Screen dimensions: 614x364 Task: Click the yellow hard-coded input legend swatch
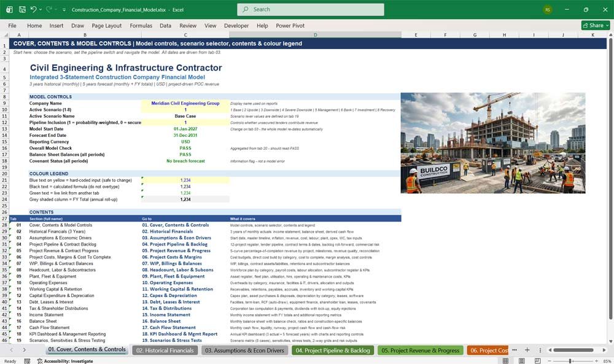[185, 180]
